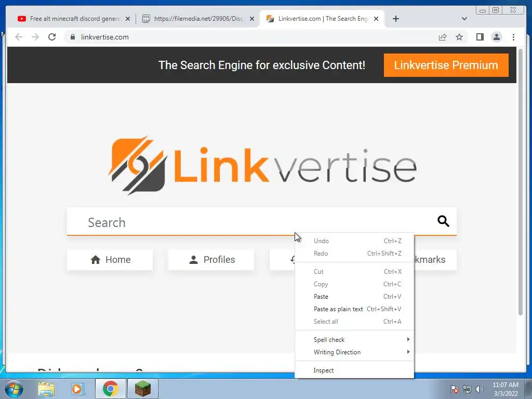Open the Windows Explorer taskbar icon

[x=46, y=389]
